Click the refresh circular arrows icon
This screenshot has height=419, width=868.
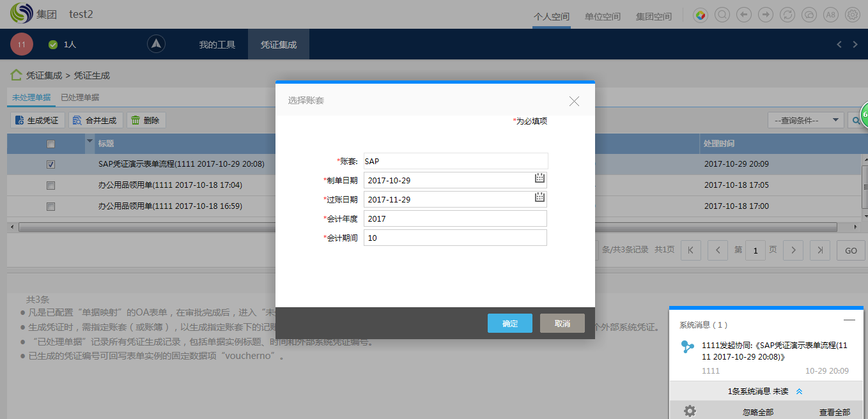pyautogui.click(x=787, y=15)
